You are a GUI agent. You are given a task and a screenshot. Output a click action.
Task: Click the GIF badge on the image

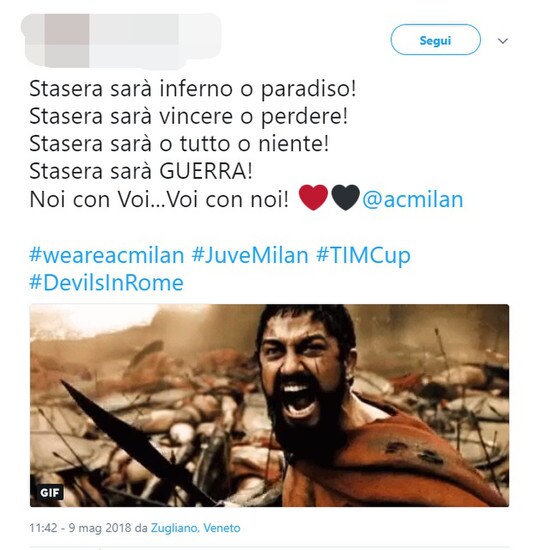click(50, 492)
